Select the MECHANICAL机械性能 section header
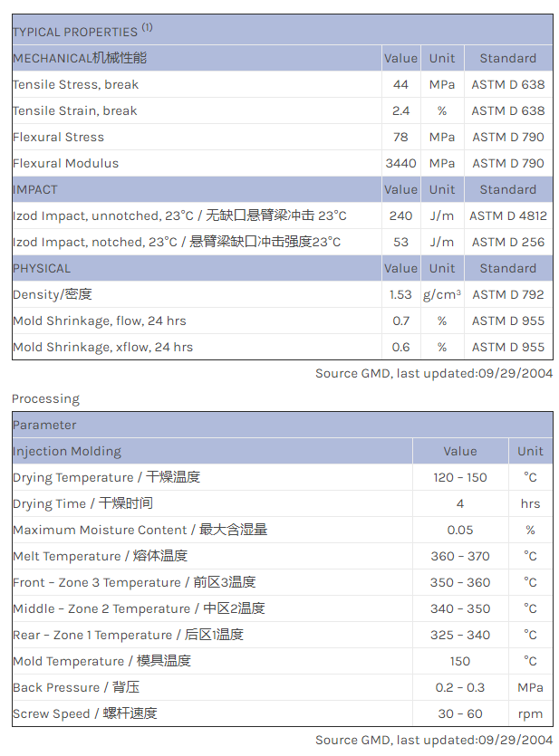The height and width of the screenshot is (756, 559). coord(79,58)
